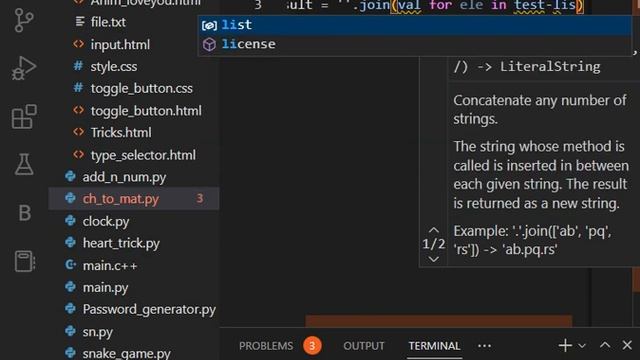Click the Python icon beside clock.py
This screenshot has height=360, width=640.
tap(70, 221)
